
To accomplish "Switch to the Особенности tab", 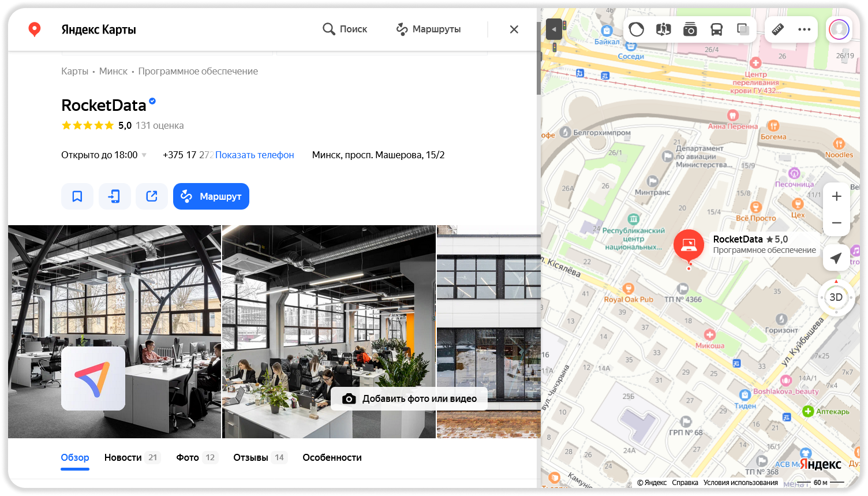I will tap(332, 457).
